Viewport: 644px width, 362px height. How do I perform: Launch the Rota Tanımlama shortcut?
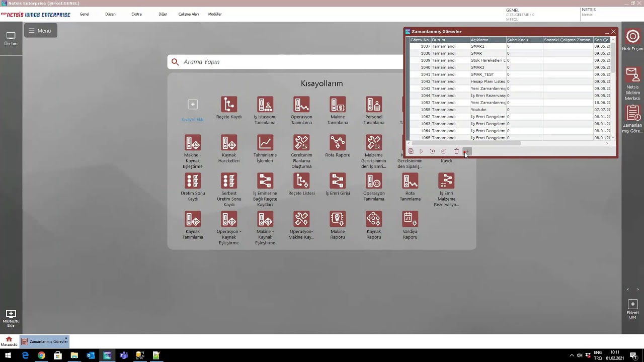[410, 187]
